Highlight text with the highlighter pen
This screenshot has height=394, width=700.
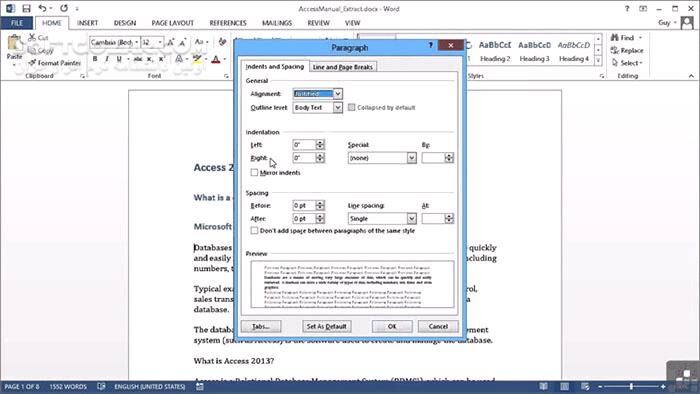[x=197, y=59]
